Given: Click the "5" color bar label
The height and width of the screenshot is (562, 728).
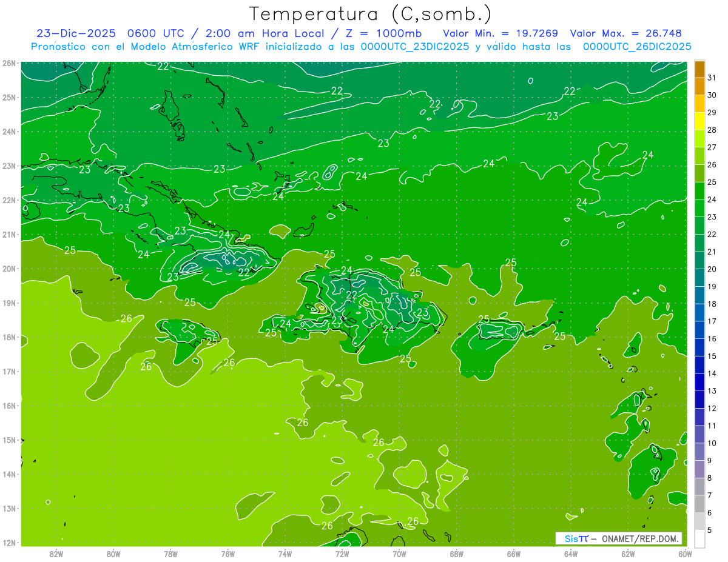Looking at the screenshot, I should (x=710, y=530).
